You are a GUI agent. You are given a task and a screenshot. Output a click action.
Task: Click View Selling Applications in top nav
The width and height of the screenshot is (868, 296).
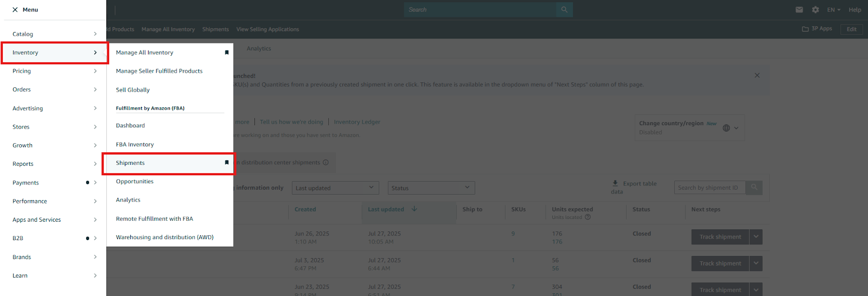(267, 29)
